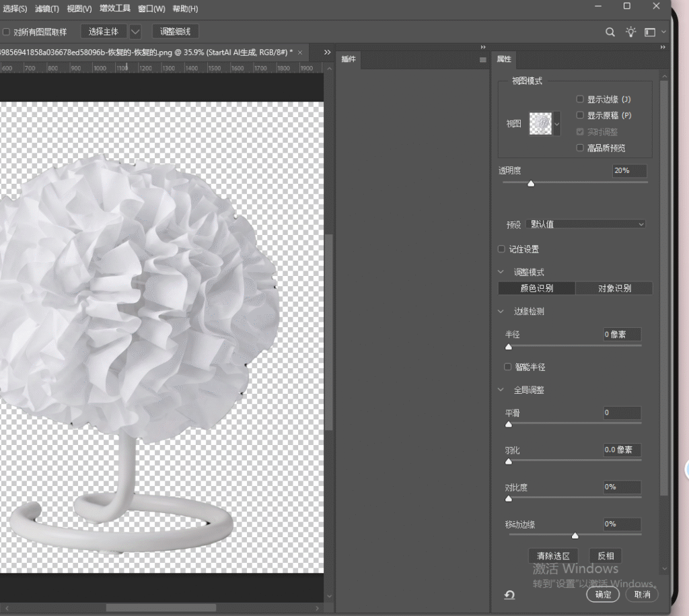Click the 移动边缘 slider handle
The width and height of the screenshot is (689, 616).
click(x=575, y=535)
